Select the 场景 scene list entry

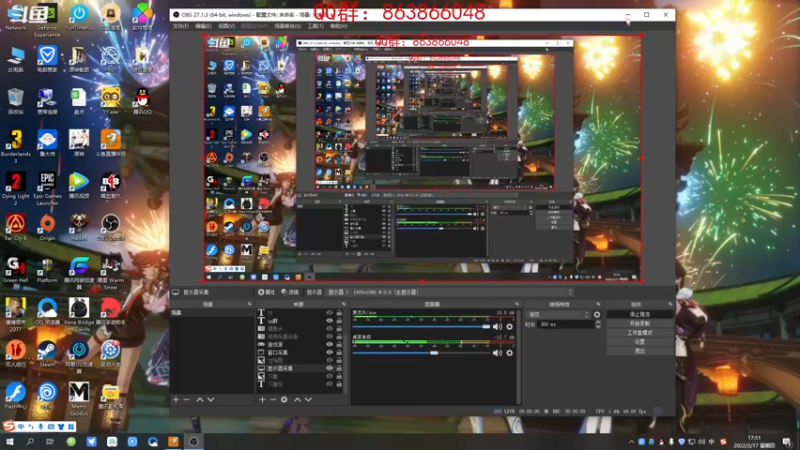point(212,313)
